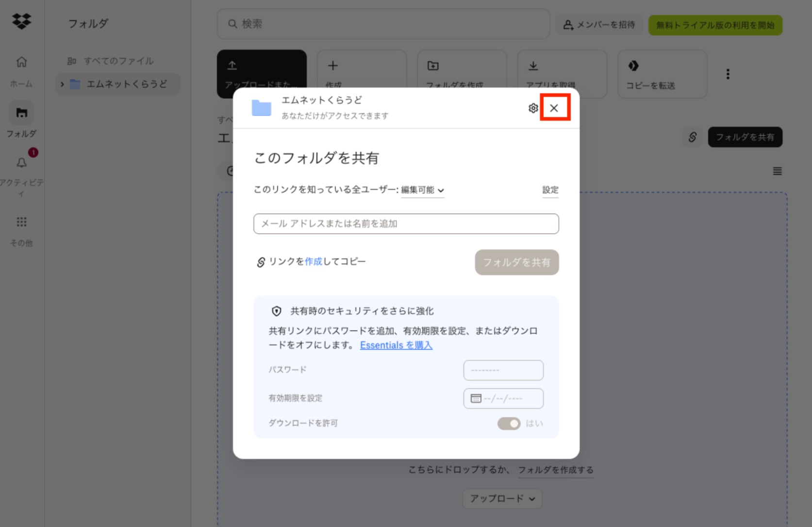Open the Activity bell notification icon
The image size is (812, 527).
[x=21, y=163]
